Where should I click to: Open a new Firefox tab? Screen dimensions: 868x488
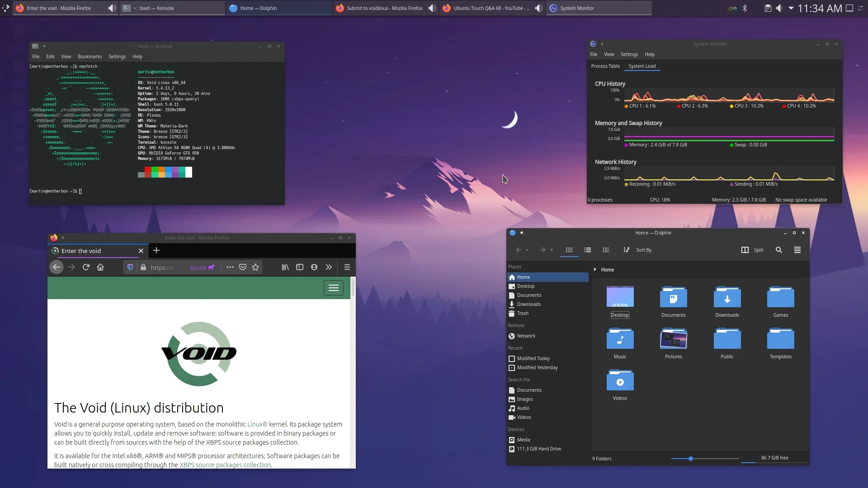156,250
